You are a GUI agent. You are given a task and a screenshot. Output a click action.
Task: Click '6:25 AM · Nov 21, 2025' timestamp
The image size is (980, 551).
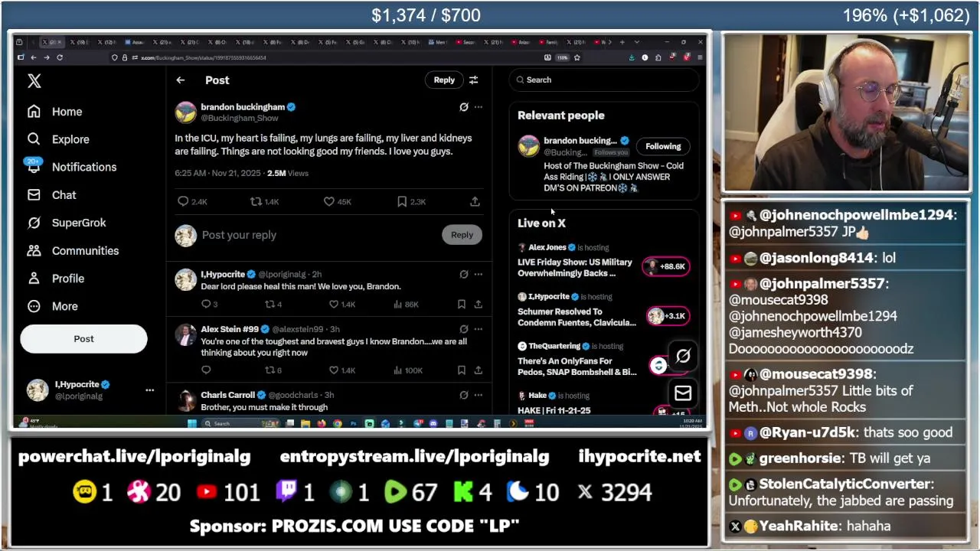(217, 174)
